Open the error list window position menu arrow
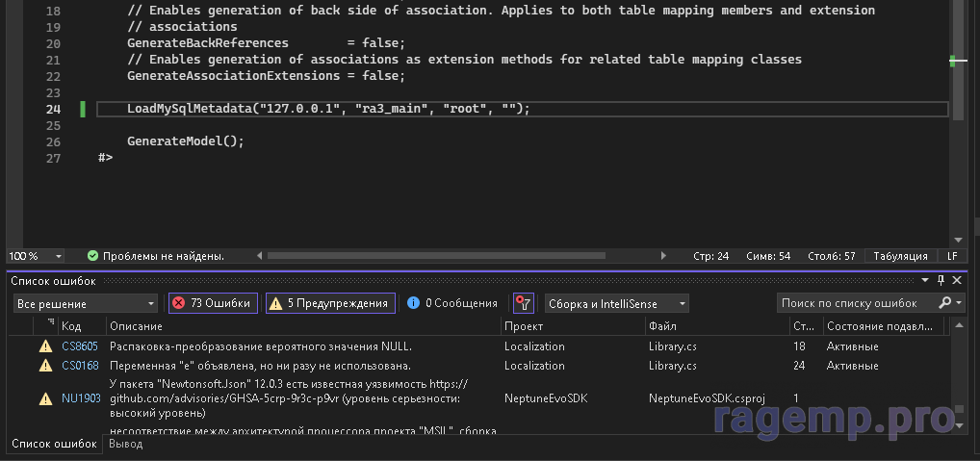The width and height of the screenshot is (980, 461). 925,280
